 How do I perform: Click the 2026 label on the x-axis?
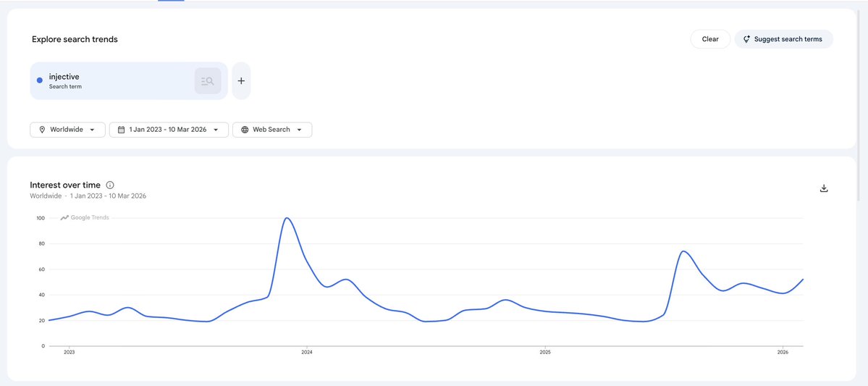[x=783, y=352]
